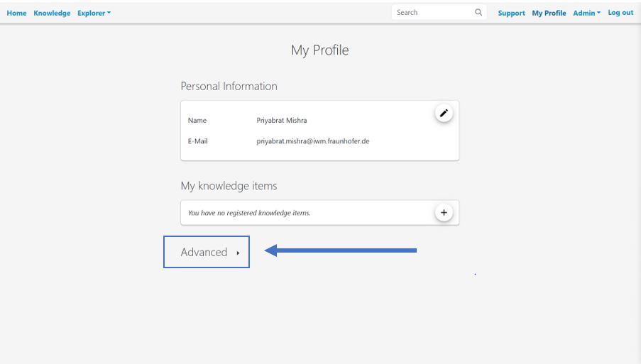This screenshot has height=364, width=641.
Task: Click the email address priyabrat.mishra@iwm.fraunhofer.de
Action: coord(313,141)
